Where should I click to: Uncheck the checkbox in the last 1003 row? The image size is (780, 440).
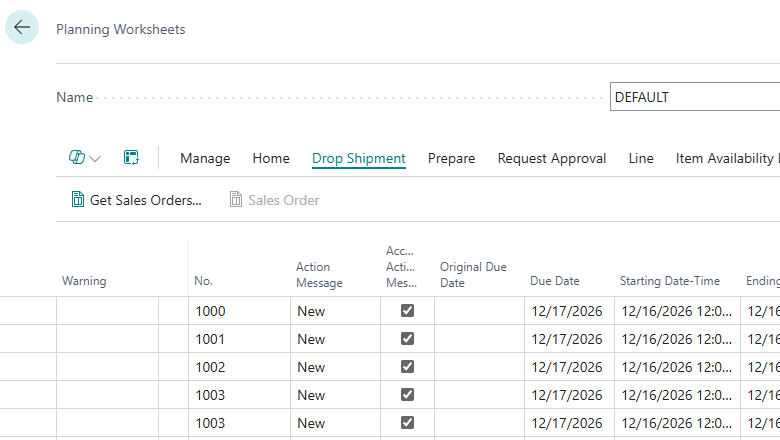coord(407,423)
